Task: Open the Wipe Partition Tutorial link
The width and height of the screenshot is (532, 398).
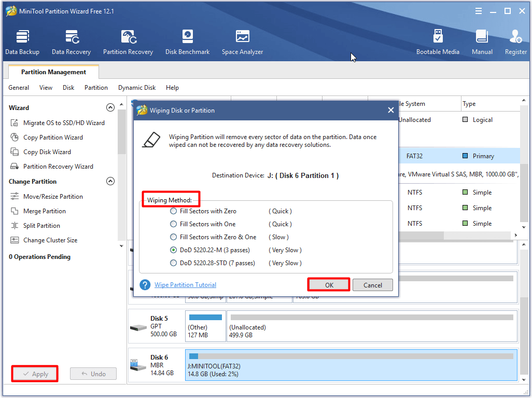Action: [185, 285]
